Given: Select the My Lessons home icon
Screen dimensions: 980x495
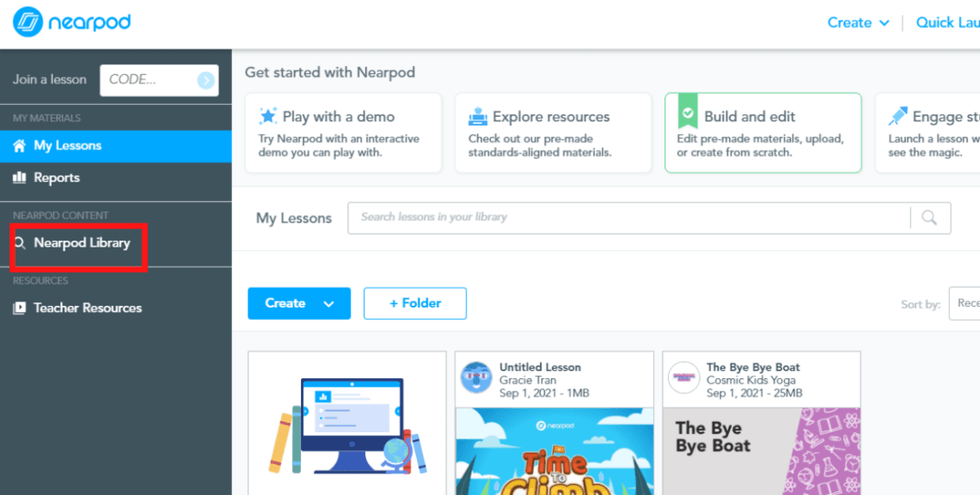Looking at the screenshot, I should tap(20, 145).
